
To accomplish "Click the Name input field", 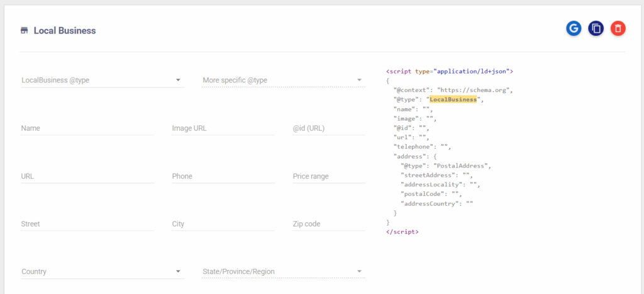I will (87, 128).
